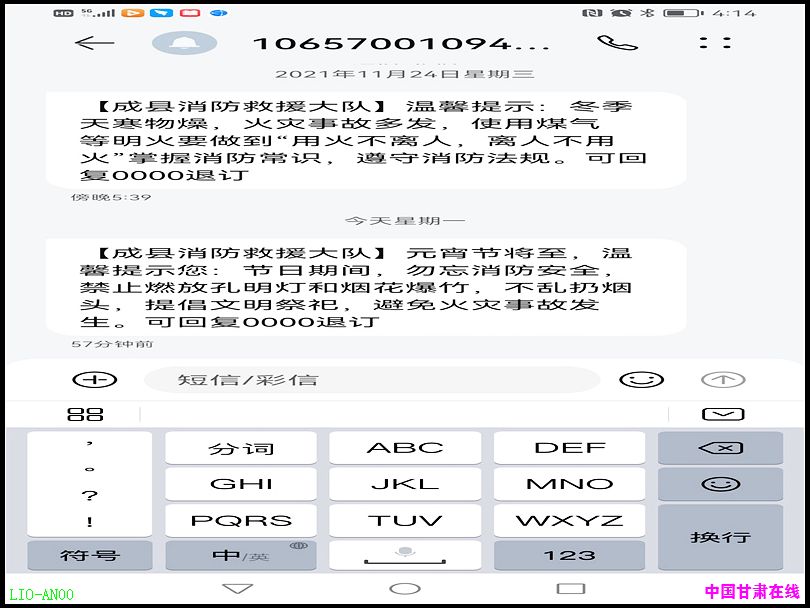The width and height of the screenshot is (810, 608).
Task: Open the more options dots menu
Action: [x=714, y=43]
